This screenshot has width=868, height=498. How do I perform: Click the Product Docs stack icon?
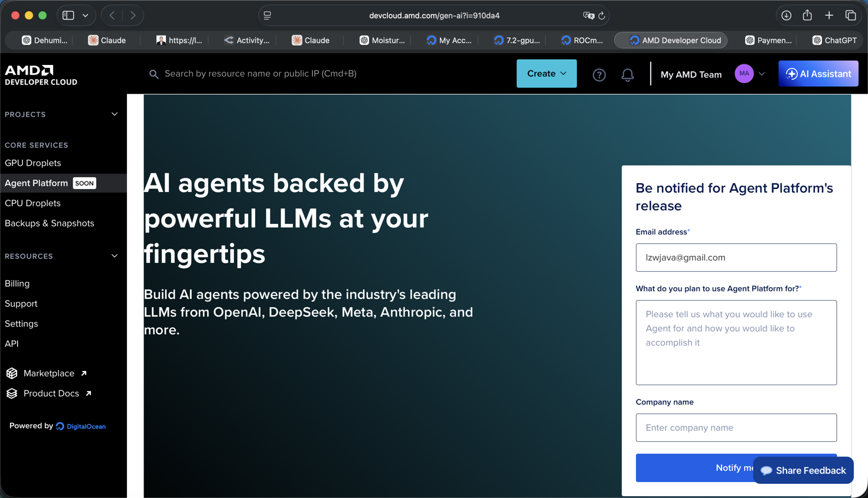[12, 393]
